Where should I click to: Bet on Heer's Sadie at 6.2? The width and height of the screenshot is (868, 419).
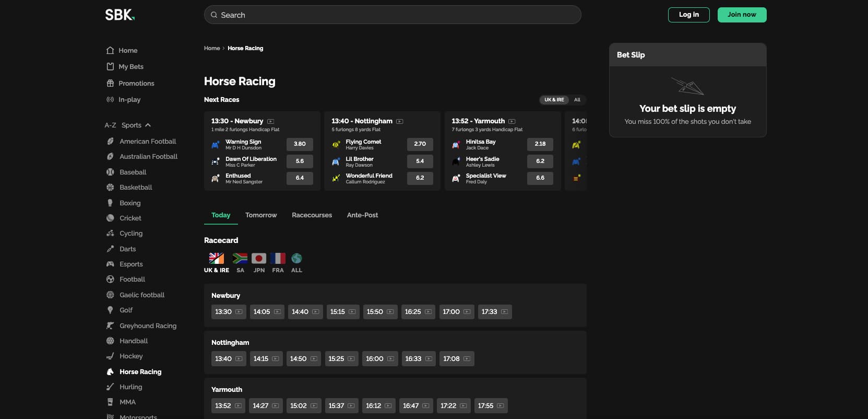(x=540, y=161)
